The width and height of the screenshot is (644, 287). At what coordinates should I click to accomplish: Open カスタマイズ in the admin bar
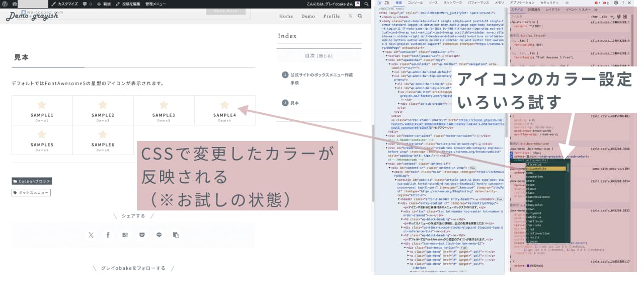pyautogui.click(x=64, y=4)
